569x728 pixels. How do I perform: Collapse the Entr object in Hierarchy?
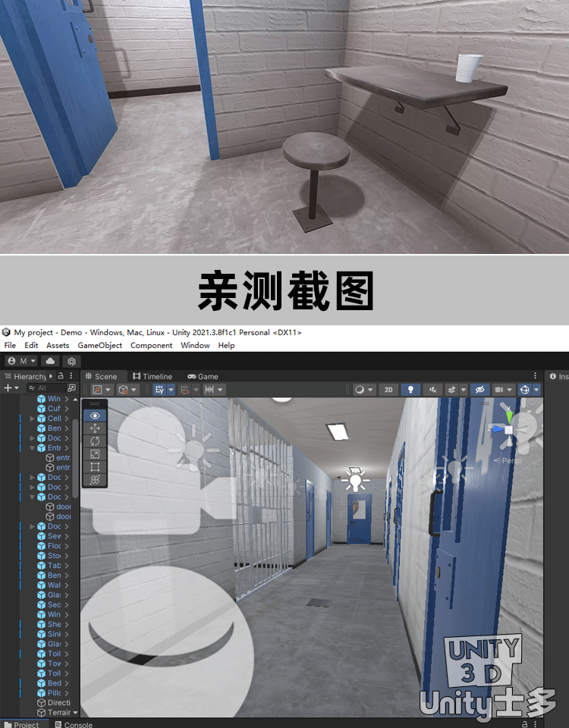tap(32, 448)
